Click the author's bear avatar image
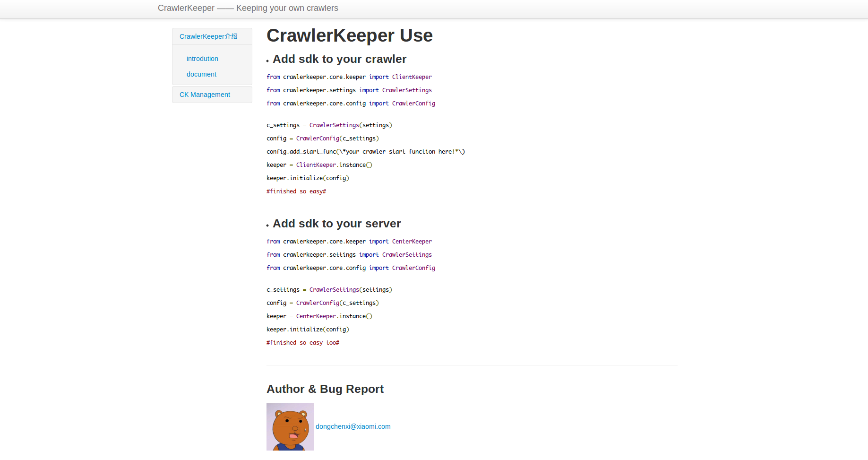The width and height of the screenshot is (868, 460). tap(290, 426)
